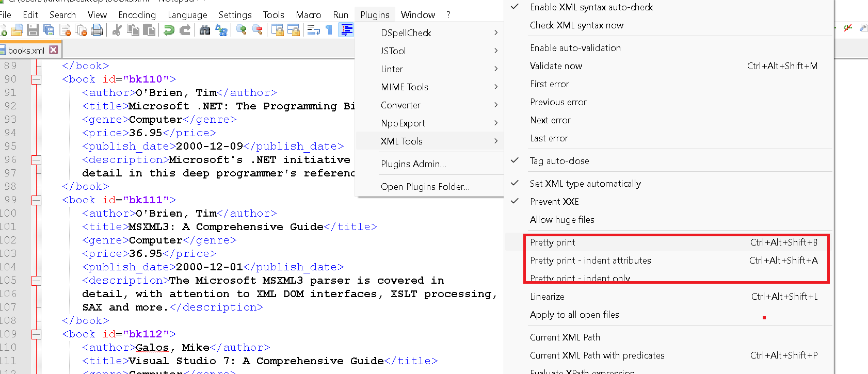Screen dimensions: 868x374
Task: Choose Pretty print - indent attributes
Action: pos(669,261)
